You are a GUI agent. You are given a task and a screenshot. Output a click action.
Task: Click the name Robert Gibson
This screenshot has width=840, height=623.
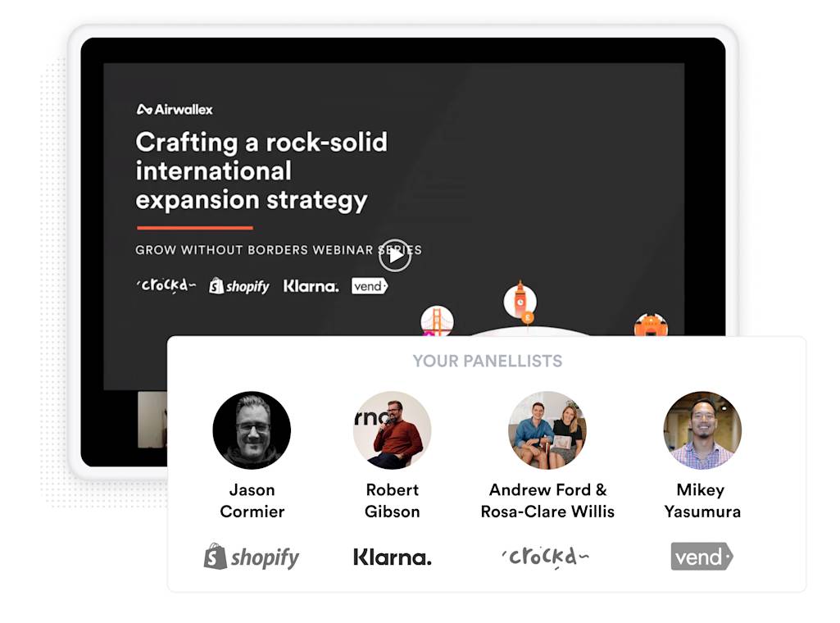pyautogui.click(x=393, y=500)
